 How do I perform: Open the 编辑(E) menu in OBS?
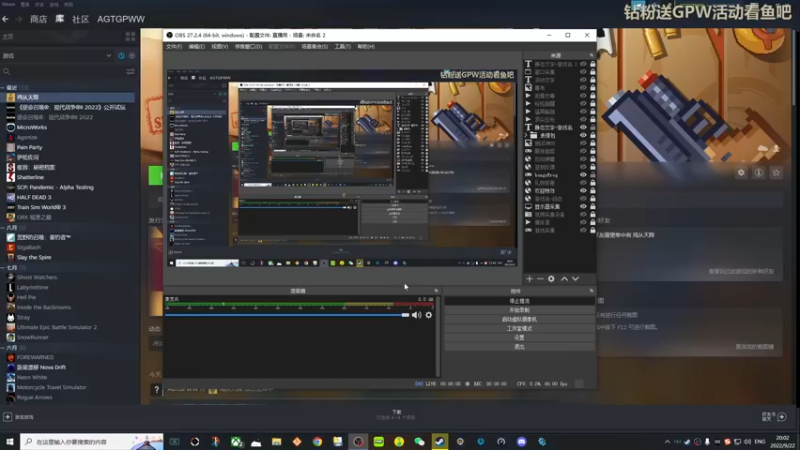(x=196, y=46)
